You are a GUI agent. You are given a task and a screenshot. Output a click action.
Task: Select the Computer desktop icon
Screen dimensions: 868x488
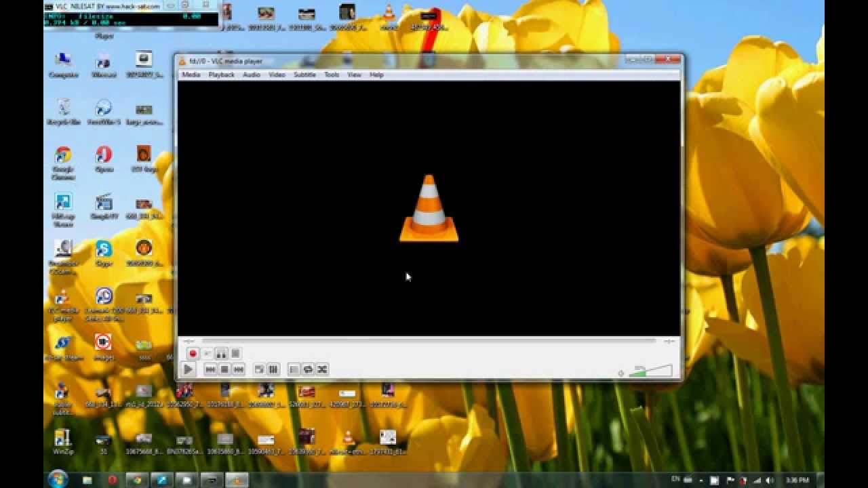[63, 65]
